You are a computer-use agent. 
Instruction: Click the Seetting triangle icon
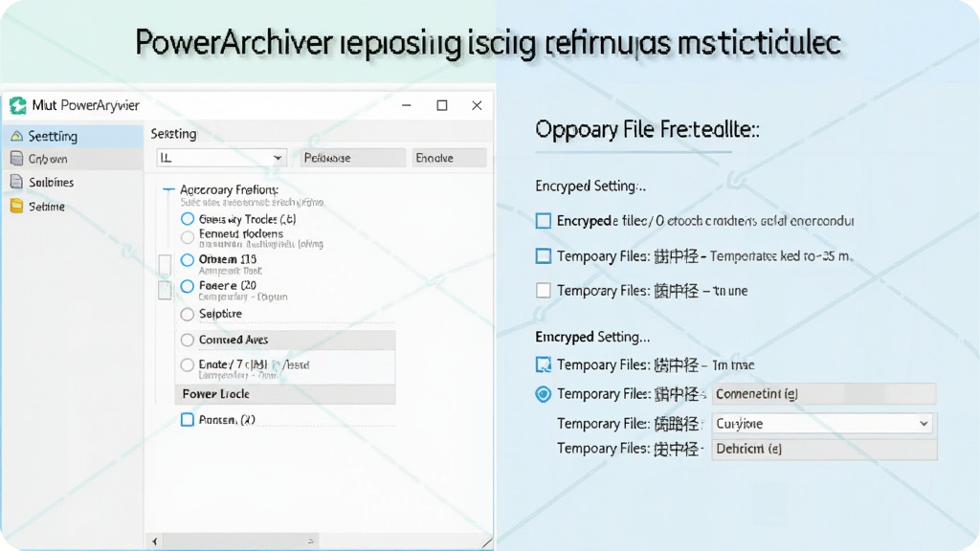pos(17,136)
